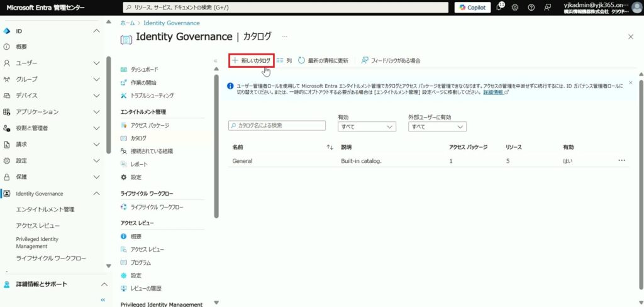This screenshot has height=307, width=644.
Task: Collapse the resource menu with double chevron
Action: (215, 61)
